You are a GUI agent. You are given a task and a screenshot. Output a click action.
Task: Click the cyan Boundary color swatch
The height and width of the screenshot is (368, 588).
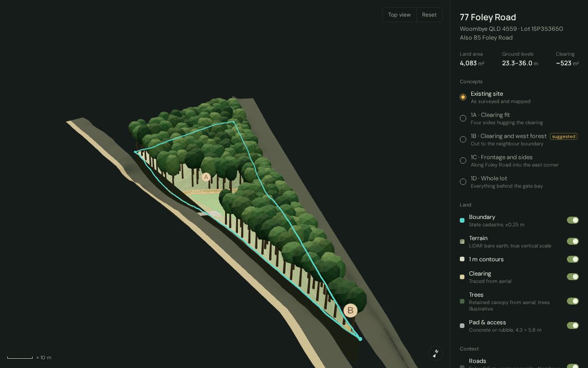462,220
